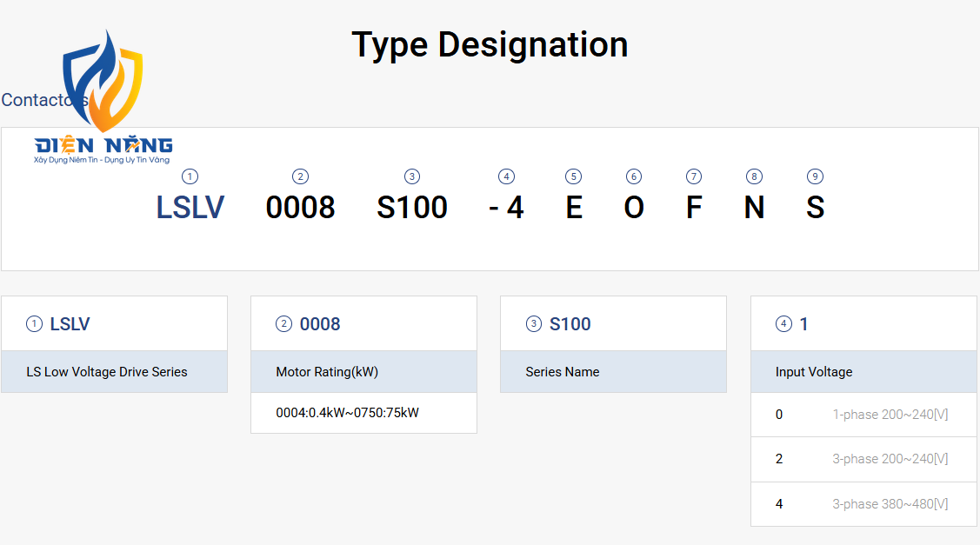Viewport: 980px width, 545px height.
Task: Click the 'Motor Rating(kW)' label
Action: [327, 372]
